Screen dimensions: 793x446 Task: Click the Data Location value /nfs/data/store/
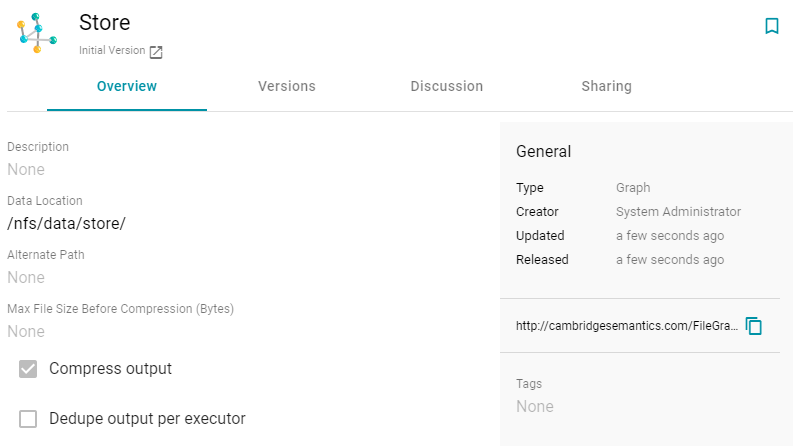66,224
